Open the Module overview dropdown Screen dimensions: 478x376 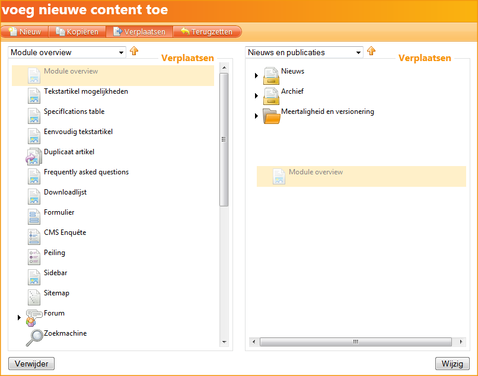click(x=67, y=52)
